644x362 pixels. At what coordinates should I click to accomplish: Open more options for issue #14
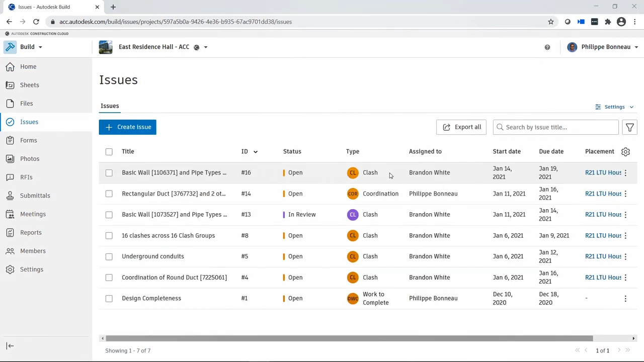coord(625,194)
